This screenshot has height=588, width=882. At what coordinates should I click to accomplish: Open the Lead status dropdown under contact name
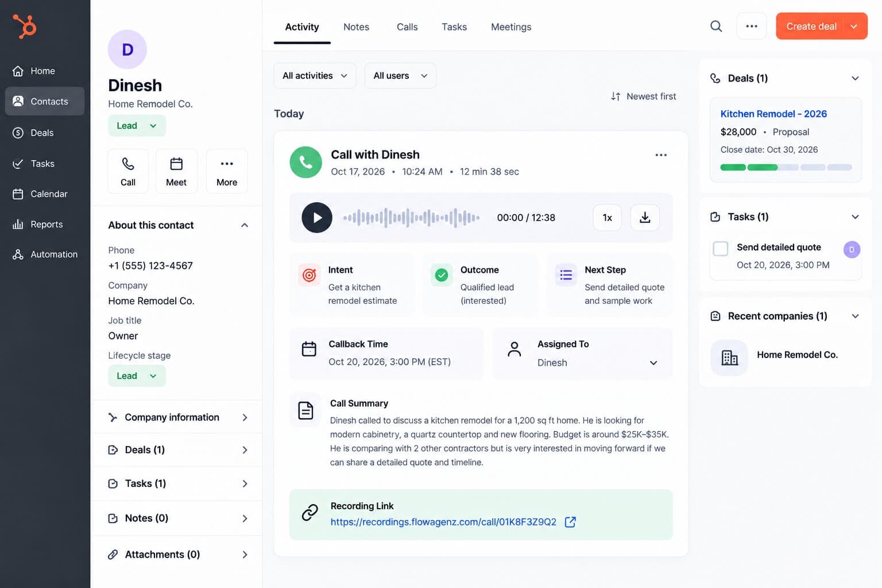pyautogui.click(x=137, y=126)
